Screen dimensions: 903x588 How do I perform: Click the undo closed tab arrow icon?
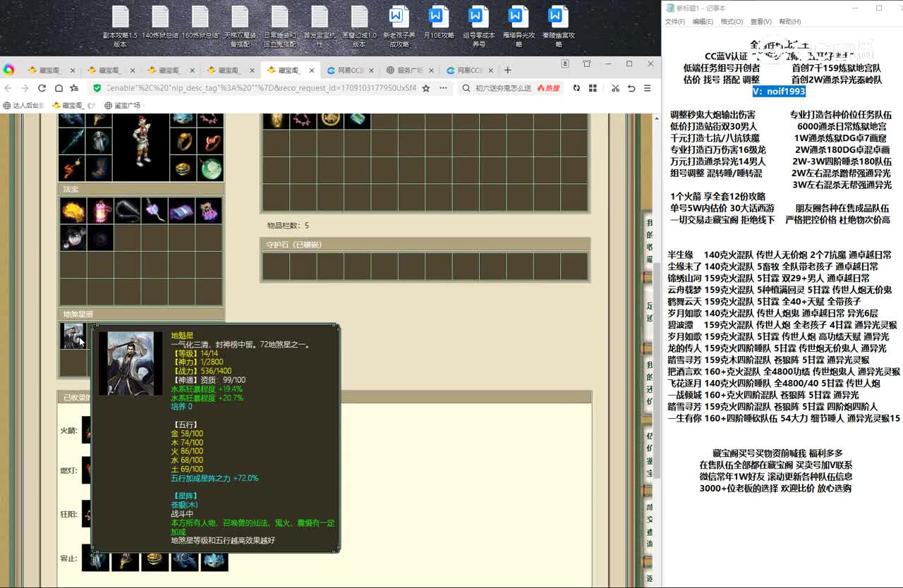[x=631, y=88]
